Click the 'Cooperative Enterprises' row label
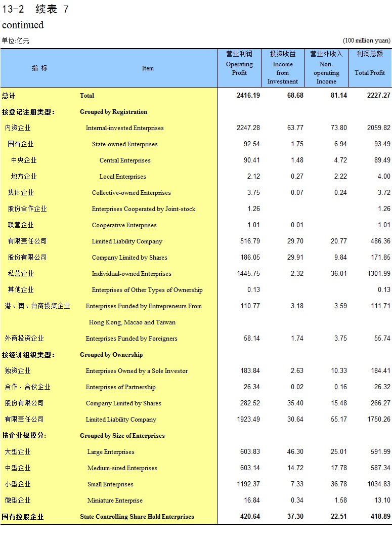Viewport: 392px width, 541px height. (124, 225)
